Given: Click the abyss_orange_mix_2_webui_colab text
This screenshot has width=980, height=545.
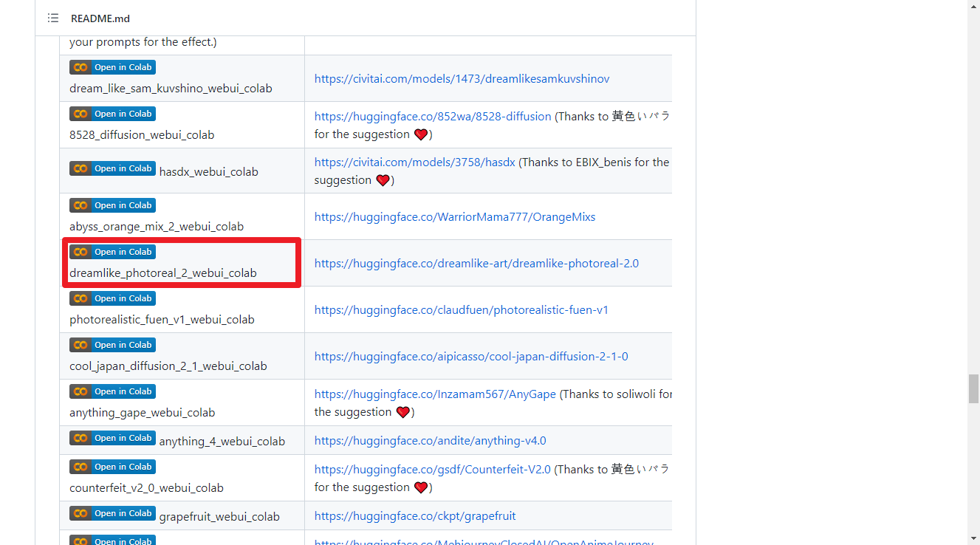Looking at the screenshot, I should pos(157,227).
